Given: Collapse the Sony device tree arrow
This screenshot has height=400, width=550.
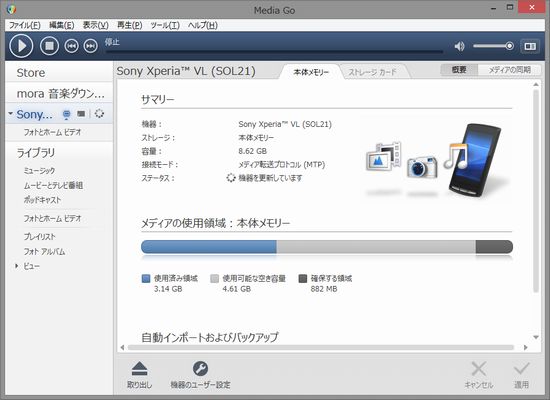Looking at the screenshot, I should pyautogui.click(x=11, y=114).
